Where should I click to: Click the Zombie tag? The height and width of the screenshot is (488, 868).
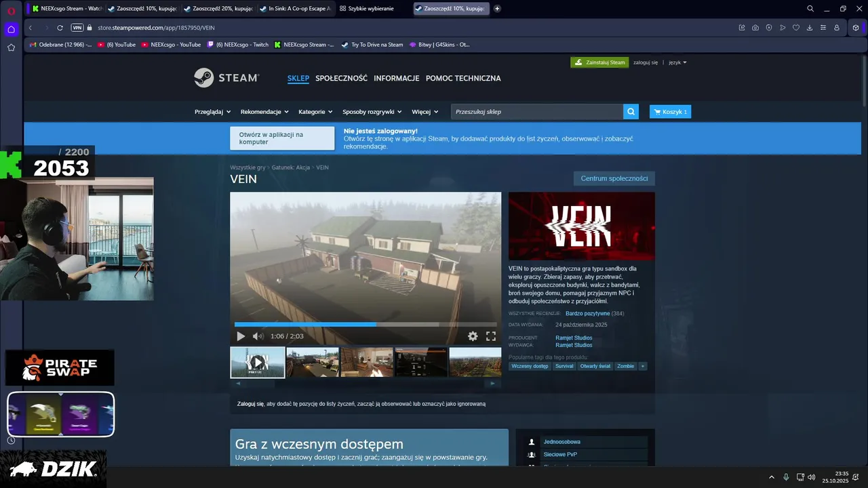625,366
